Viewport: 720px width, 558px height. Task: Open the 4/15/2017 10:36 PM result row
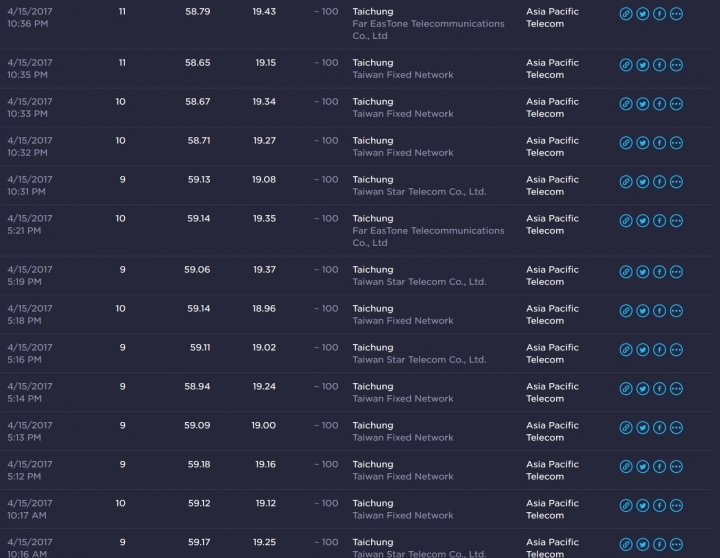point(356,24)
